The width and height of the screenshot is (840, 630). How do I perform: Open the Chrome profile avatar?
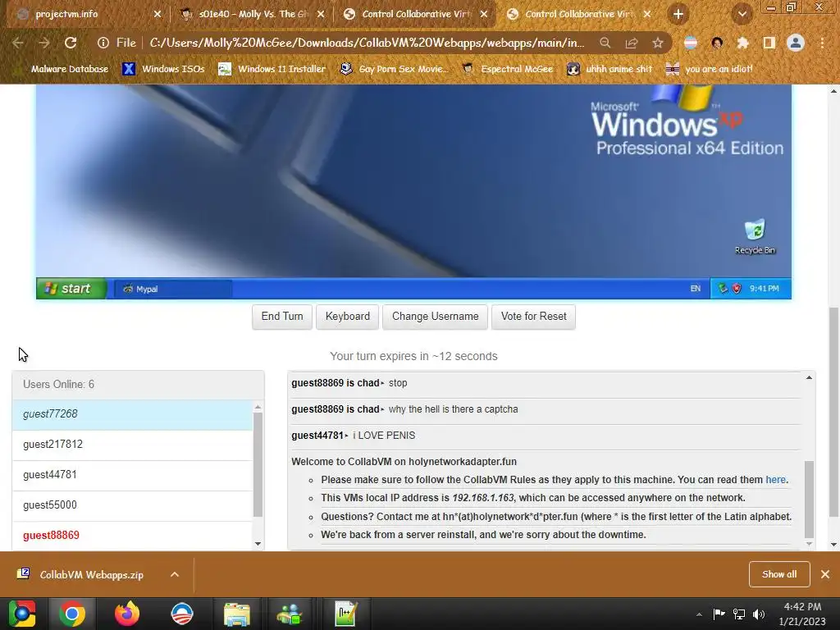(796, 43)
